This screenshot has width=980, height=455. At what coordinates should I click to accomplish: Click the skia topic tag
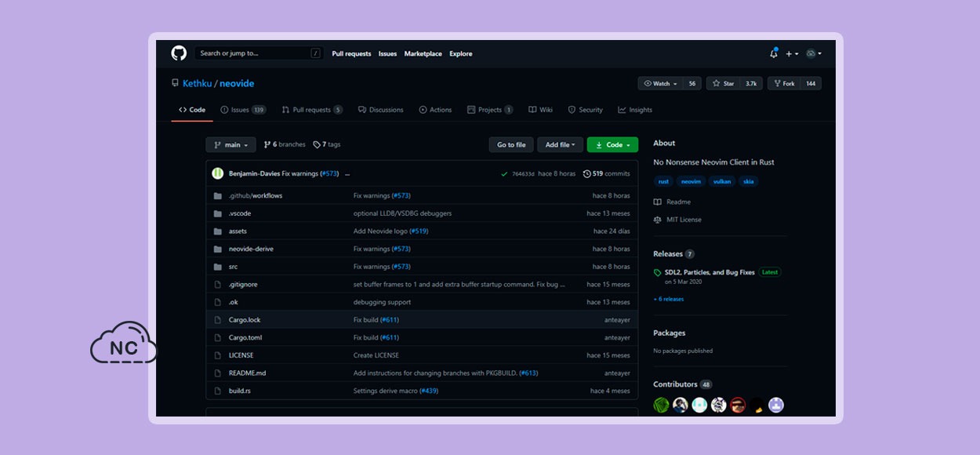pos(748,181)
